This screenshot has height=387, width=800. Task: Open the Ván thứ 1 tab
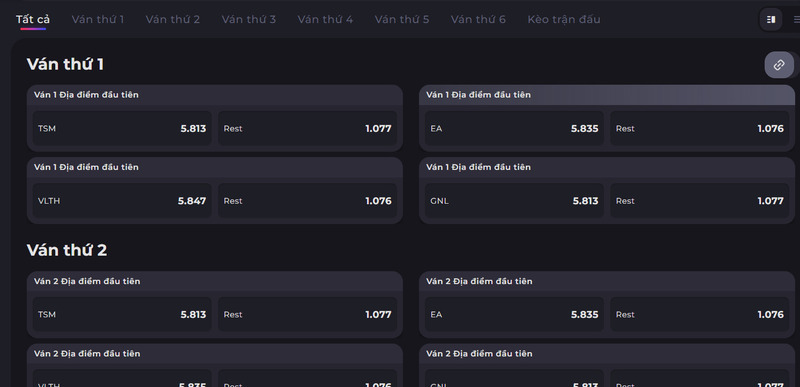[98, 19]
